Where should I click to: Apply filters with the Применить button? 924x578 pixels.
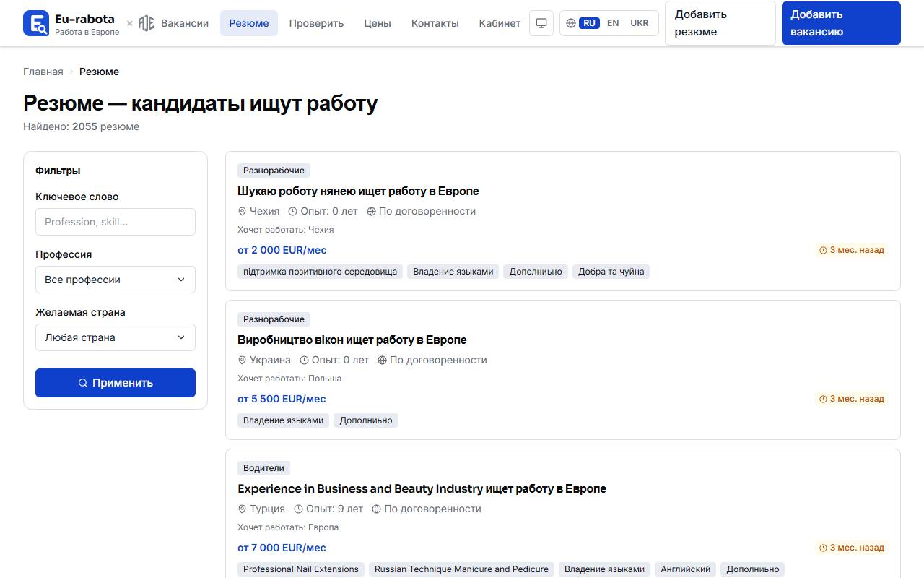[115, 383]
